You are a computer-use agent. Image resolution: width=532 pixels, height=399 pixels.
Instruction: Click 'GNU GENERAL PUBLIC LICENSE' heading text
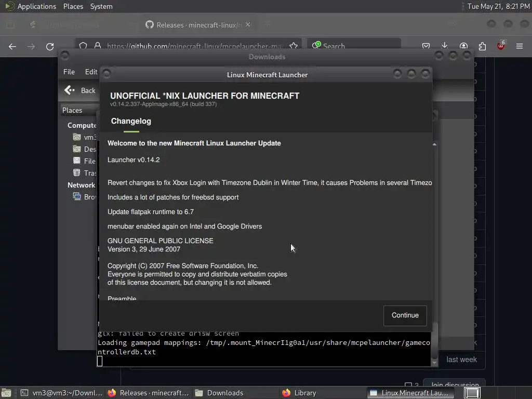click(x=161, y=241)
